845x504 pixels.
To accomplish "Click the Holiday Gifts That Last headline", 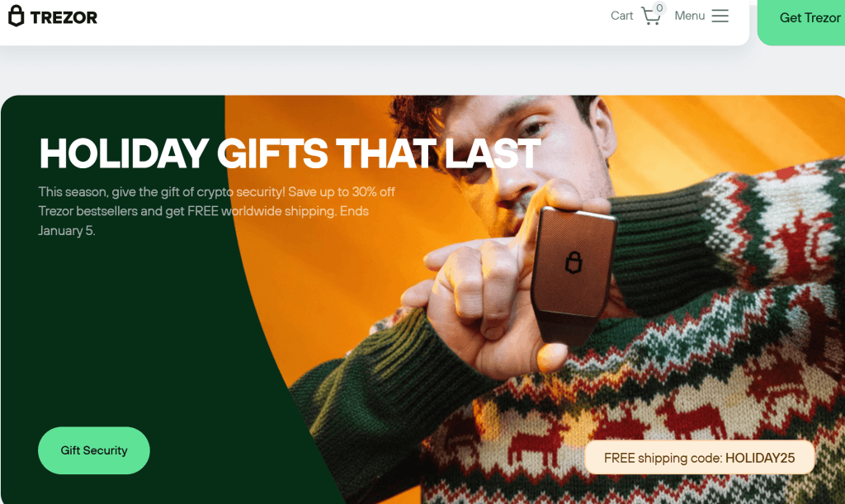I will pos(290,153).
